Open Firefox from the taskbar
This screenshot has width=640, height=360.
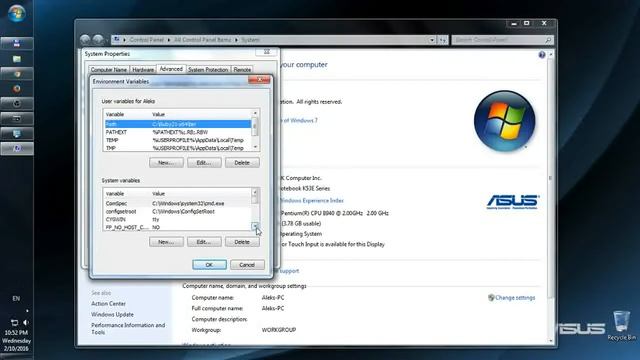(17, 89)
